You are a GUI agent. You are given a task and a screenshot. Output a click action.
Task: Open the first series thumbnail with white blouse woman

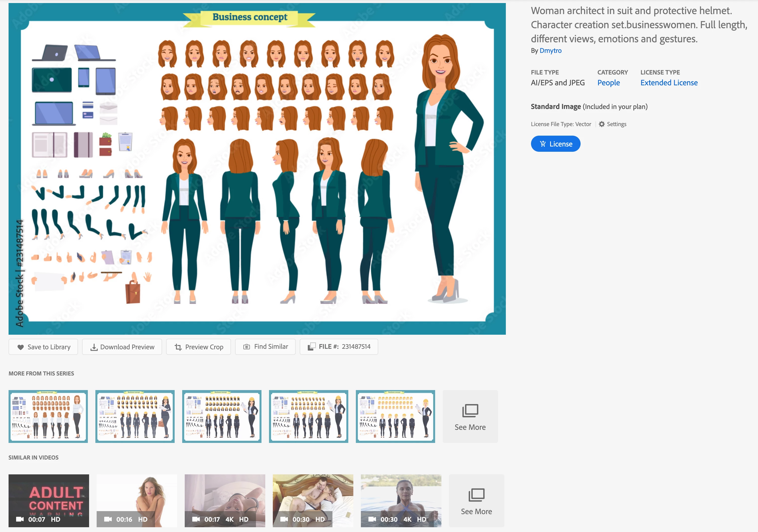click(48, 416)
